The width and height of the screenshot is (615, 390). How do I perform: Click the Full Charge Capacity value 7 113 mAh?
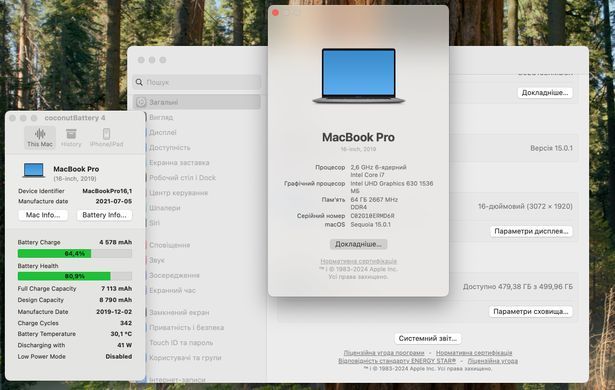(116, 289)
